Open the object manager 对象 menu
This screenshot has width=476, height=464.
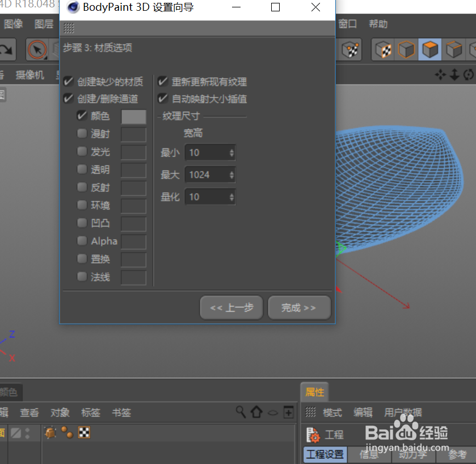click(60, 412)
